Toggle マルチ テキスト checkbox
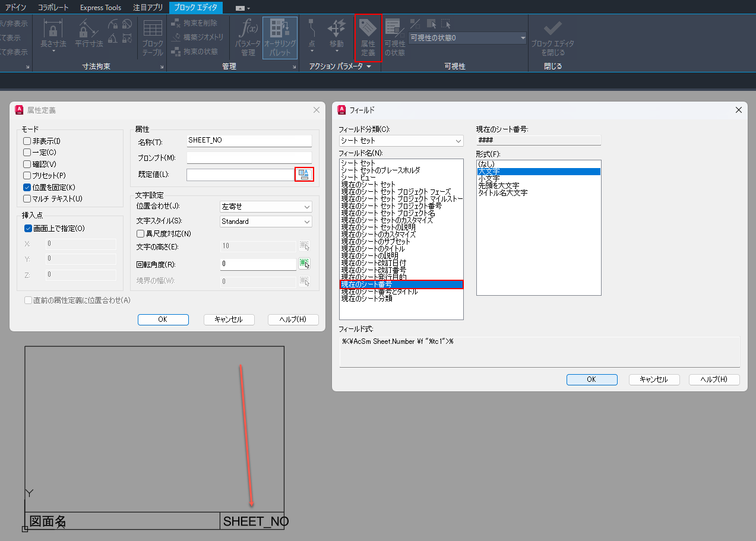 pyautogui.click(x=27, y=199)
